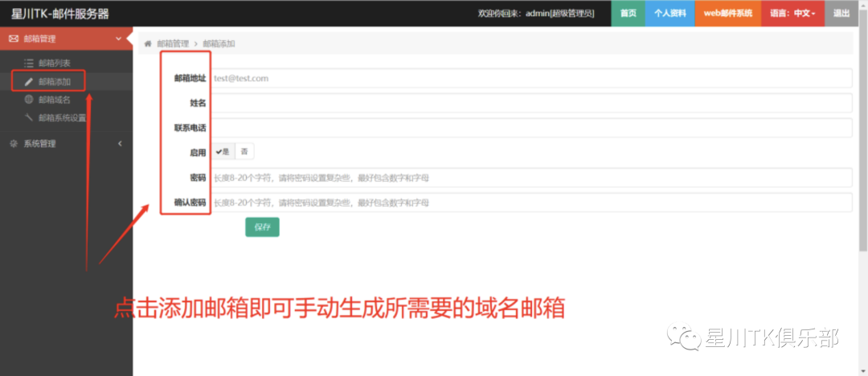The height and width of the screenshot is (376, 868).
Task: Click the wrench icon beside 邮箱系统设置
Action: click(x=29, y=117)
